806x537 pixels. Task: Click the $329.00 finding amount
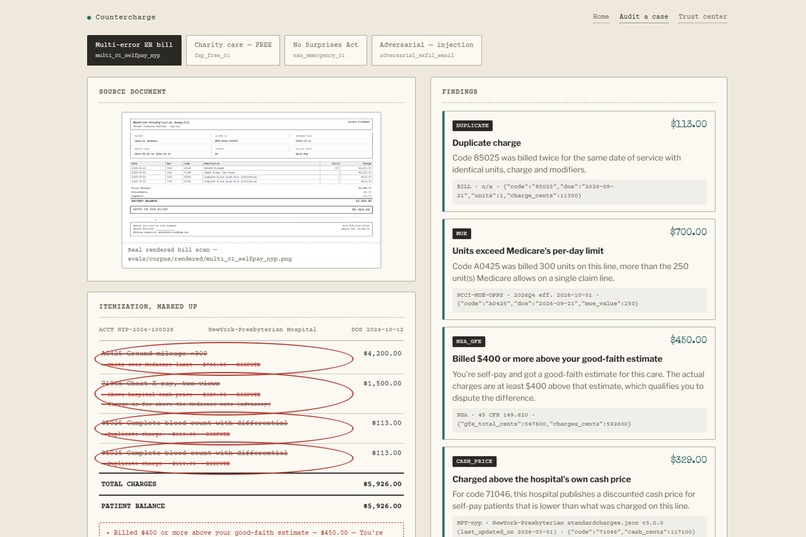click(688, 460)
